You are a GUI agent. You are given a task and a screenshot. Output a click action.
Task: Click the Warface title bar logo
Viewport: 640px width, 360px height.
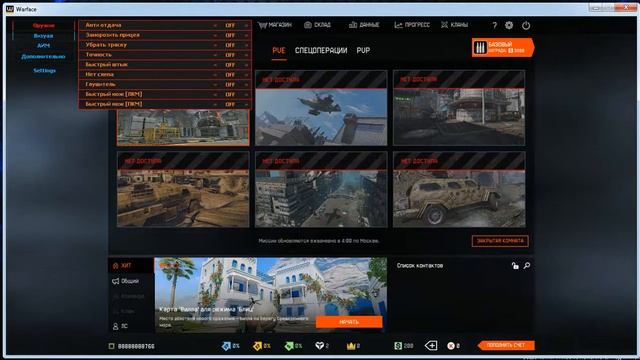click(10, 9)
